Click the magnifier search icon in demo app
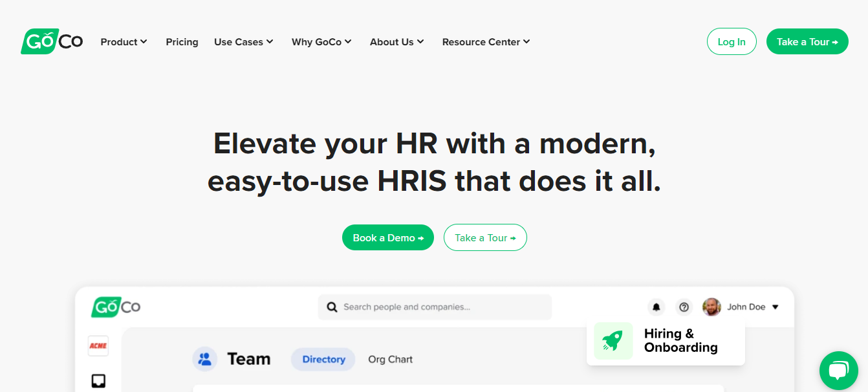Screen dimensions: 868x392 332,307
